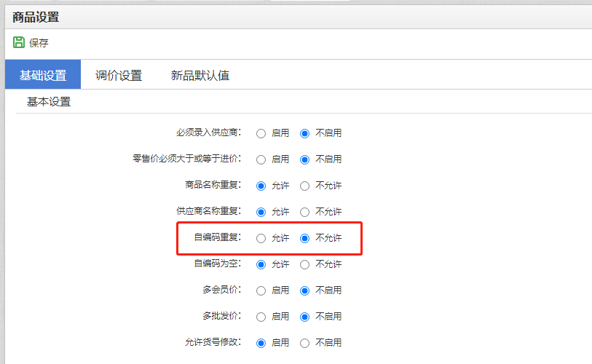Enable 必须录入供应商 with 启用 radio
Screen dimensions: 592x364
[x=261, y=134]
